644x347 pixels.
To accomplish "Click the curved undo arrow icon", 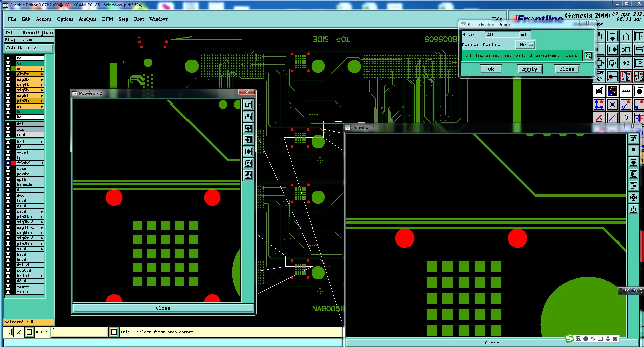I will 626,118.
